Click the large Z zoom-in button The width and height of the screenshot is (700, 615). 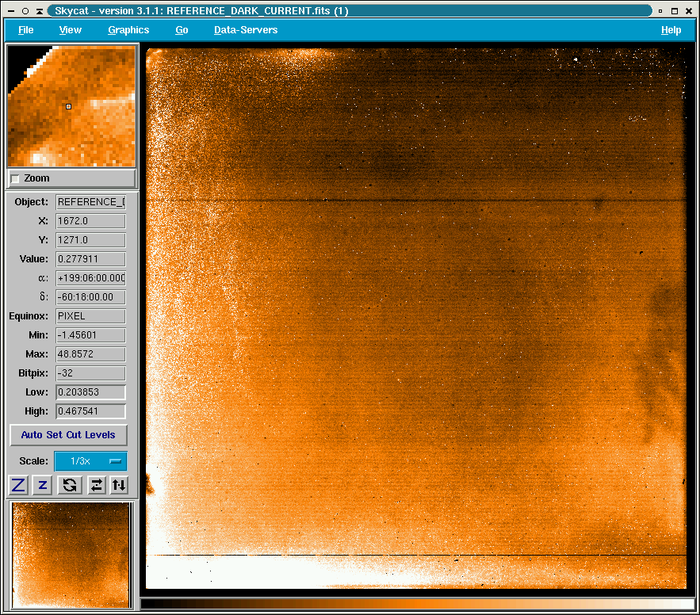[18, 485]
